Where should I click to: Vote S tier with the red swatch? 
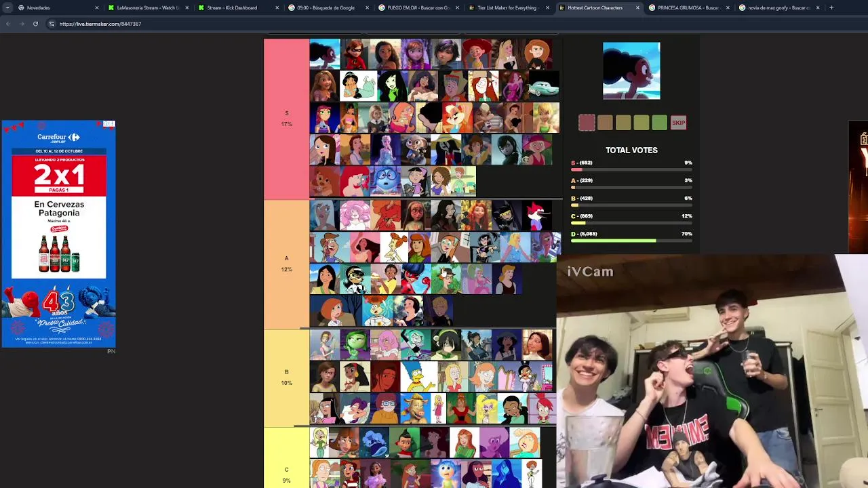[587, 123]
